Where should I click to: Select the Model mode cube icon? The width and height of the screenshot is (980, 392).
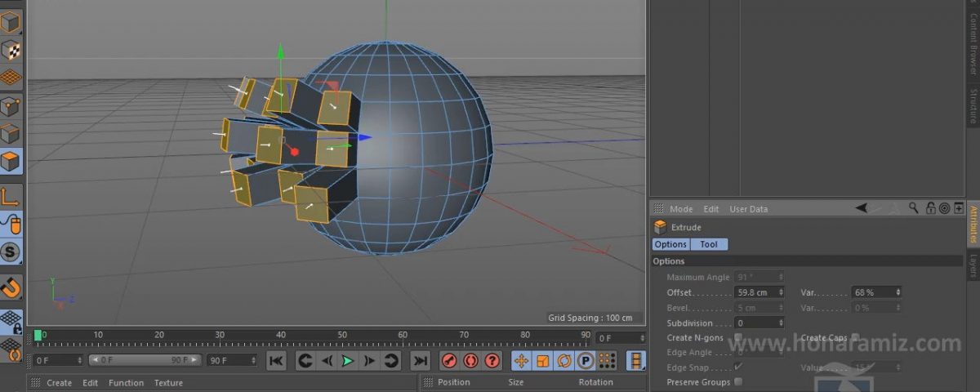(11, 22)
